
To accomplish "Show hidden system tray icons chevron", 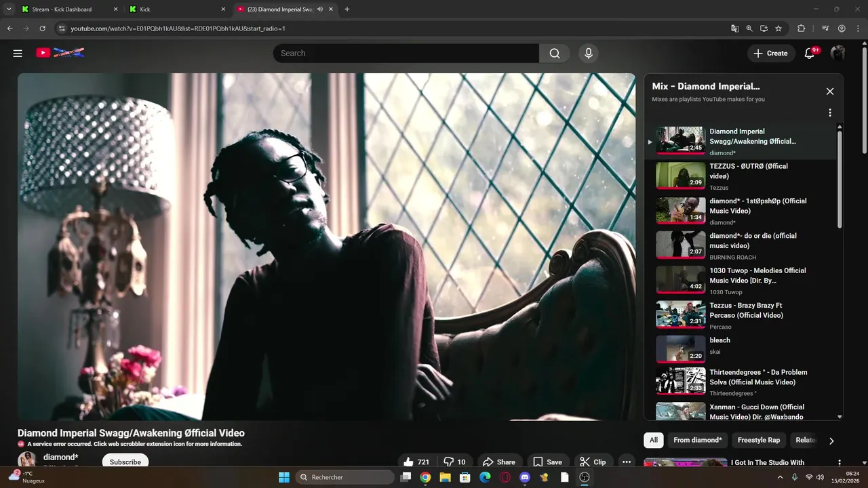I will (x=780, y=477).
